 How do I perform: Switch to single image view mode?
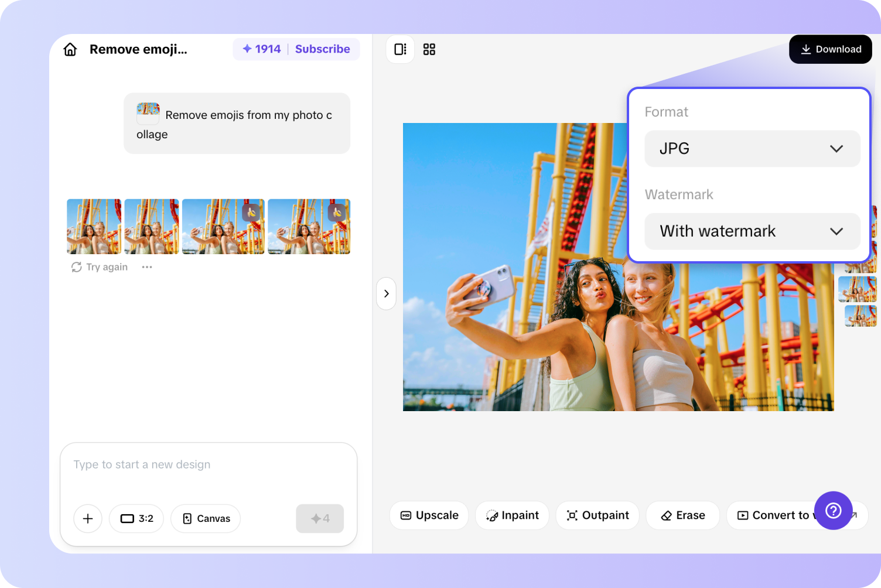point(400,49)
